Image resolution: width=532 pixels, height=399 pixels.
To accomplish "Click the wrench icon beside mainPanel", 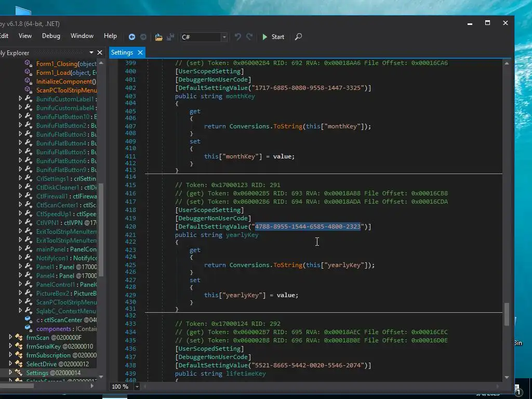I will (29, 249).
